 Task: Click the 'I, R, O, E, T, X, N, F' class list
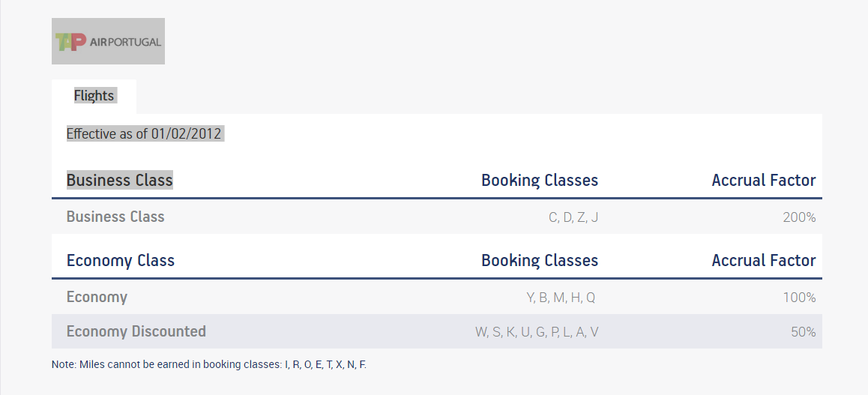325,365
